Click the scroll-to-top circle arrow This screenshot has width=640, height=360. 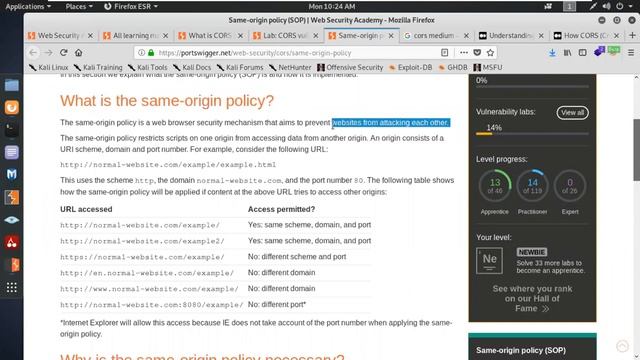(622, 346)
